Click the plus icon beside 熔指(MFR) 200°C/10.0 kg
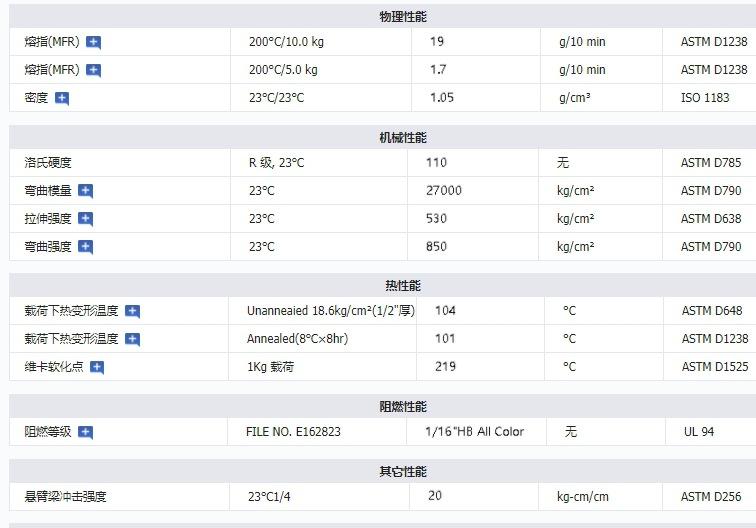Screen dimensions: 756x528 pyautogui.click(x=94, y=42)
